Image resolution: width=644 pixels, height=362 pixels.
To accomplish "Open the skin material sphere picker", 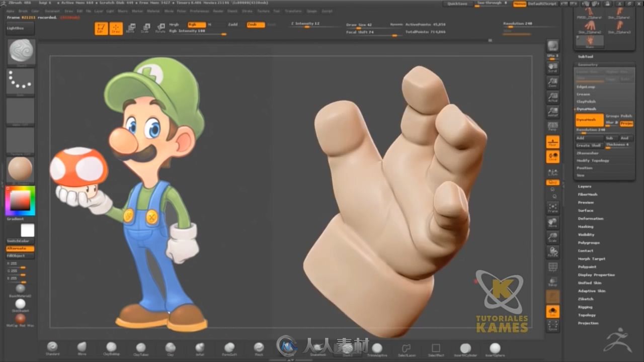I will pyautogui.click(x=21, y=169).
